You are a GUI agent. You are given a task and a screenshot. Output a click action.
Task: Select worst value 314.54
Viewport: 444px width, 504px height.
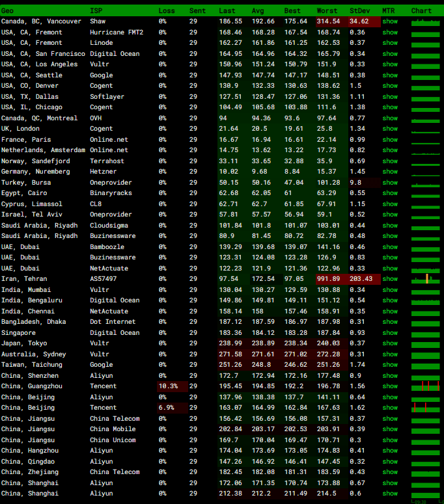[x=328, y=21]
